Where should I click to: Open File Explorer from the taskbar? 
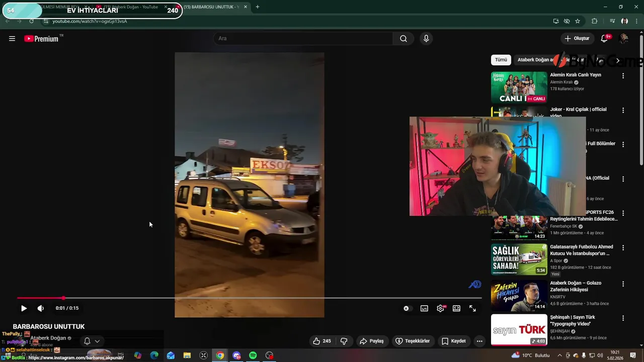[187, 355]
